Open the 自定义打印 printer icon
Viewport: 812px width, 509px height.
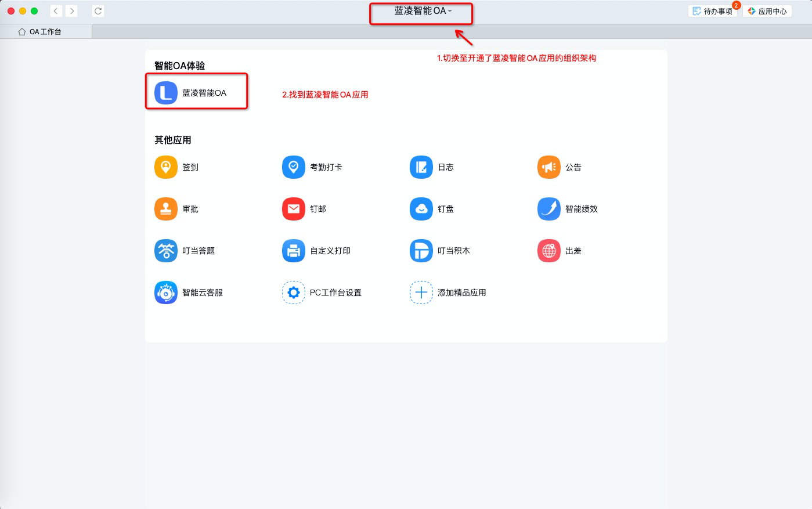(x=294, y=251)
